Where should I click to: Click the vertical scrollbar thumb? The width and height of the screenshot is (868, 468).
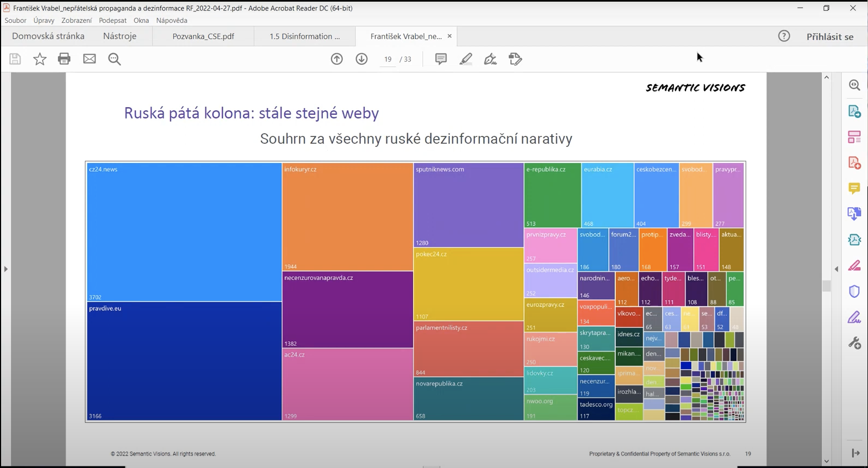click(827, 286)
